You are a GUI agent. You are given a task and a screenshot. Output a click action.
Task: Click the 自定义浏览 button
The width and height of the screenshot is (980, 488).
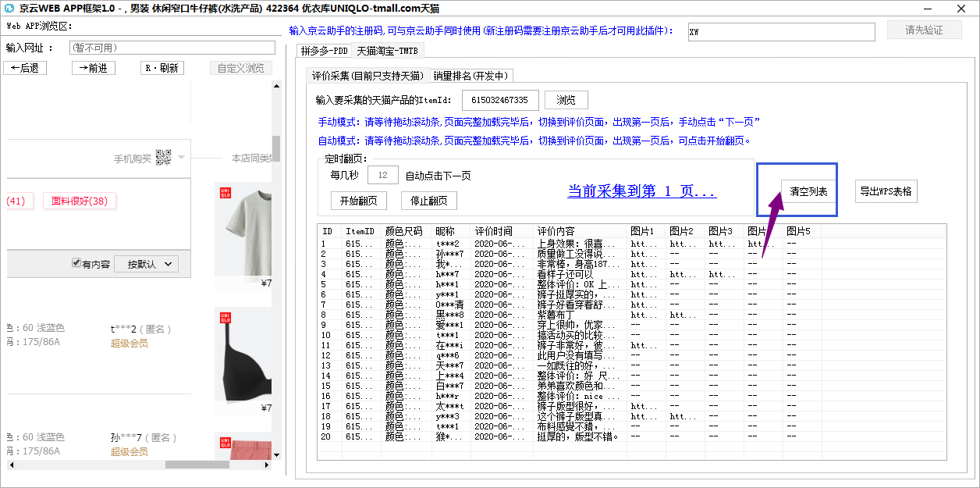(241, 68)
